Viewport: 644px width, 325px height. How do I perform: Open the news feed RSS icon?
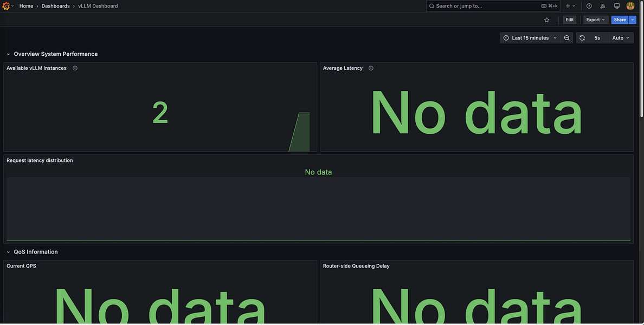(603, 6)
